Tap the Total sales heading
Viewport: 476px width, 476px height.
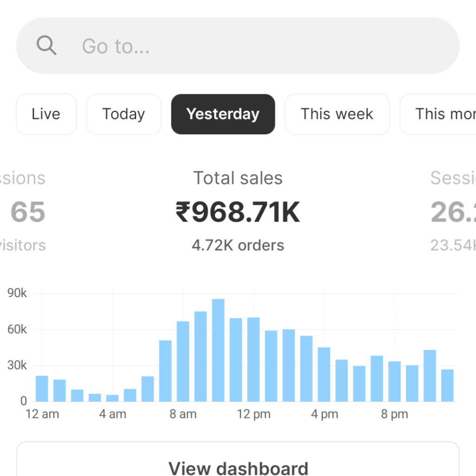click(x=238, y=178)
